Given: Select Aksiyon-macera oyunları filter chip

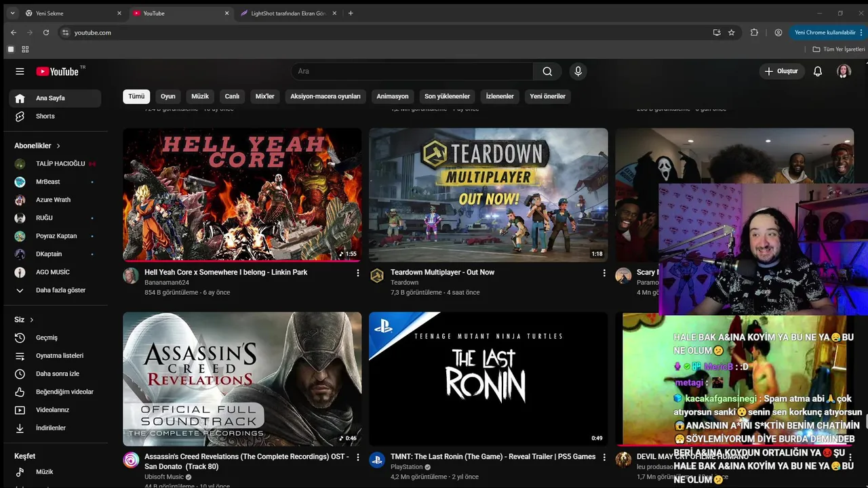Looking at the screenshot, I should pos(325,96).
